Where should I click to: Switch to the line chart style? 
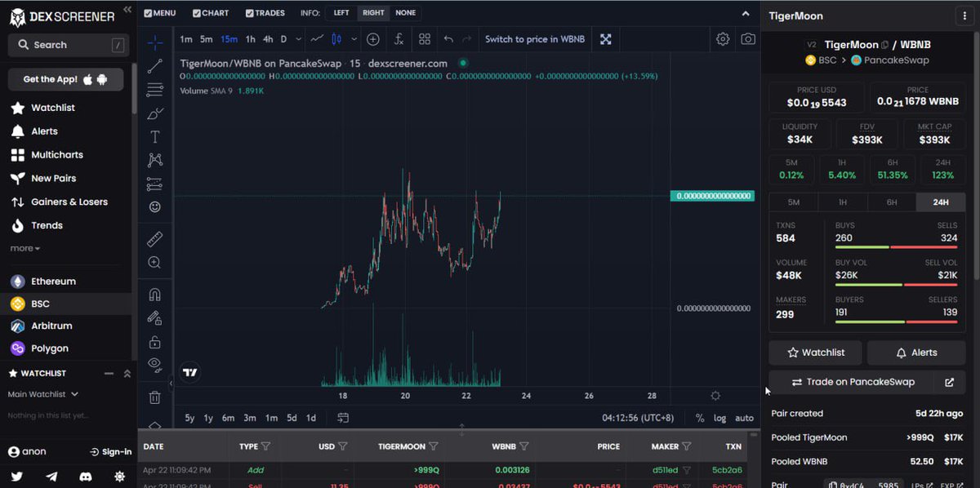click(x=318, y=39)
